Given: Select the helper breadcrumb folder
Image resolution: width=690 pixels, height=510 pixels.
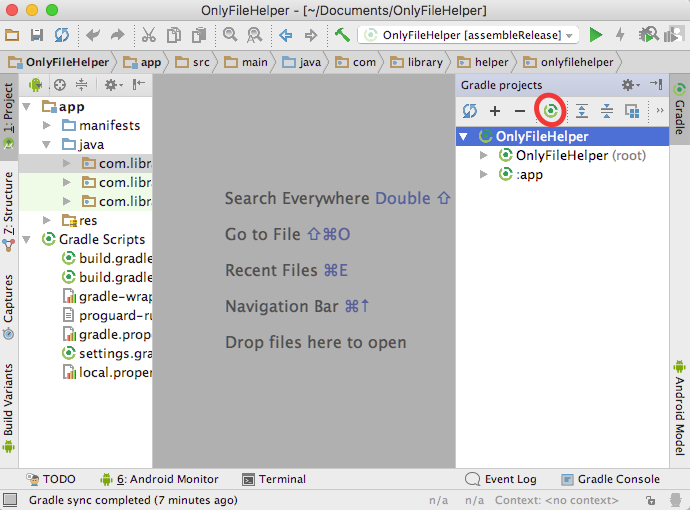Looking at the screenshot, I should tap(483, 62).
